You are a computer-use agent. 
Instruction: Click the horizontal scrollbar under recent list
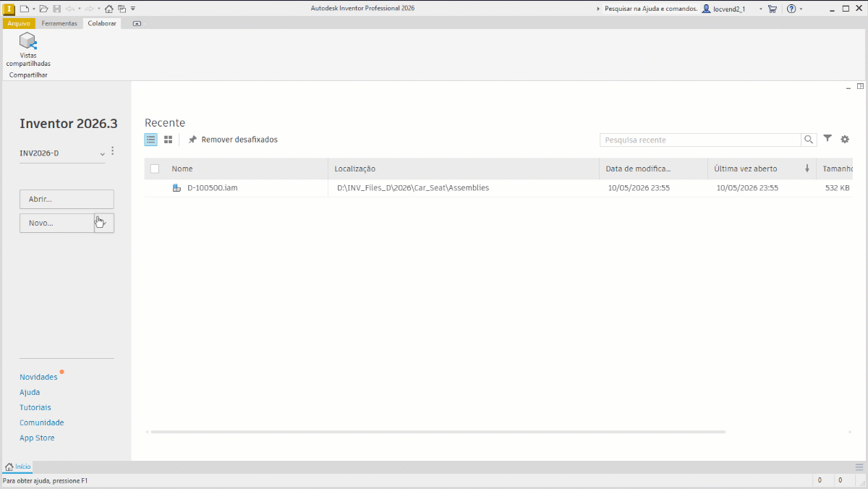click(438, 432)
